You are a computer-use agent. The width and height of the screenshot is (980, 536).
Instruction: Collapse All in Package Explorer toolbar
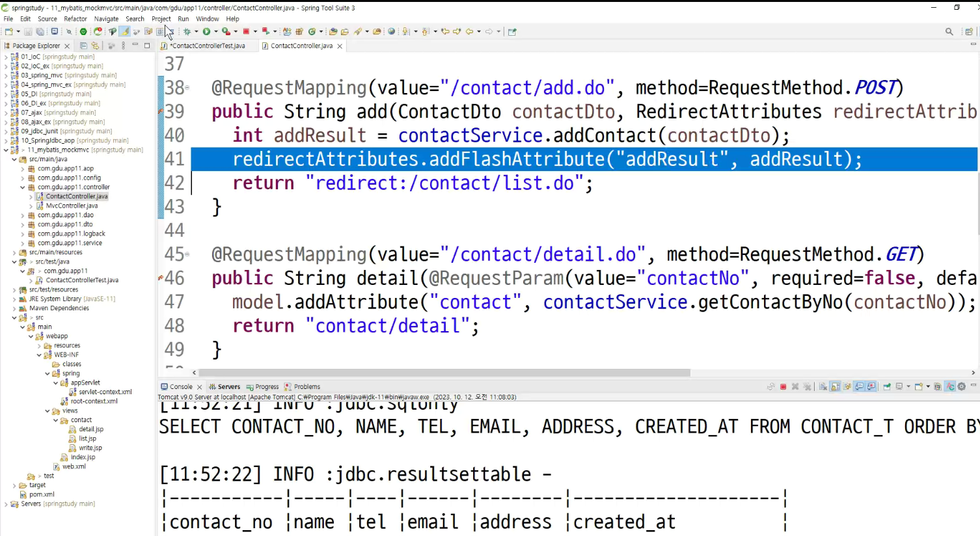(x=83, y=46)
